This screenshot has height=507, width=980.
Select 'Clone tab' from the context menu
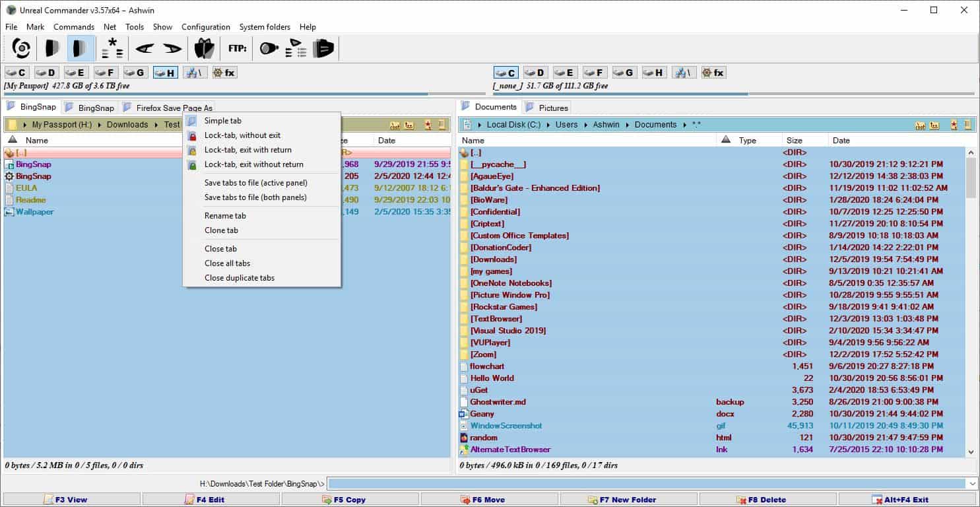[x=221, y=230]
